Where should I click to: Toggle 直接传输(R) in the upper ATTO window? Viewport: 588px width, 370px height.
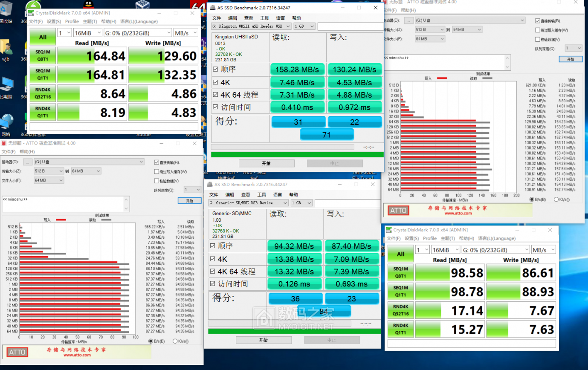click(538, 21)
